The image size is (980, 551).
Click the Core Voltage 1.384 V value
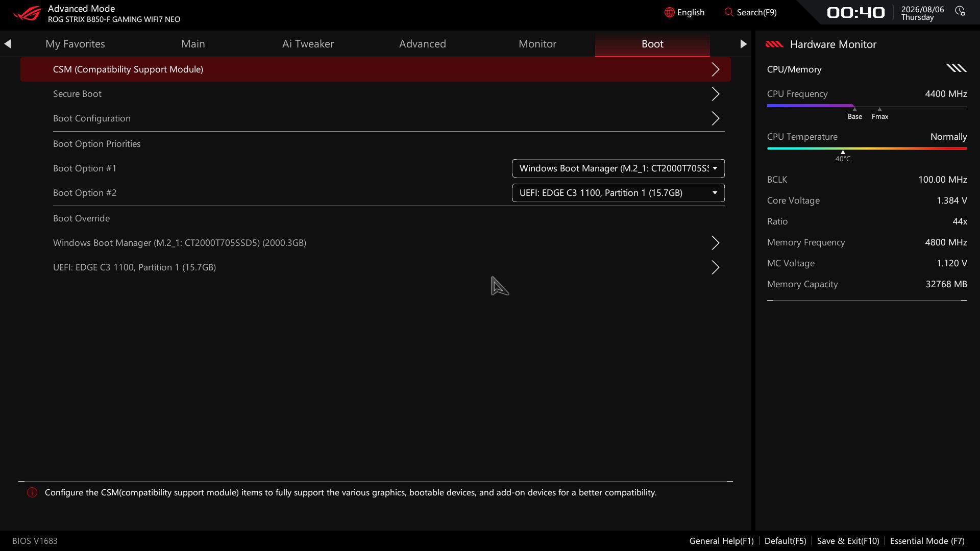coord(951,201)
